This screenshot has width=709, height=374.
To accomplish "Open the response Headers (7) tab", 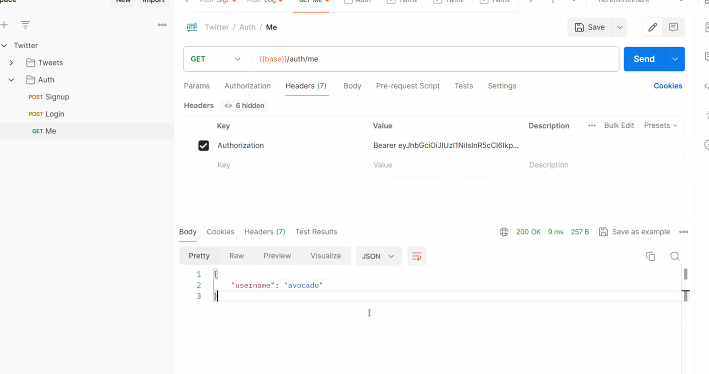I will (x=265, y=232).
